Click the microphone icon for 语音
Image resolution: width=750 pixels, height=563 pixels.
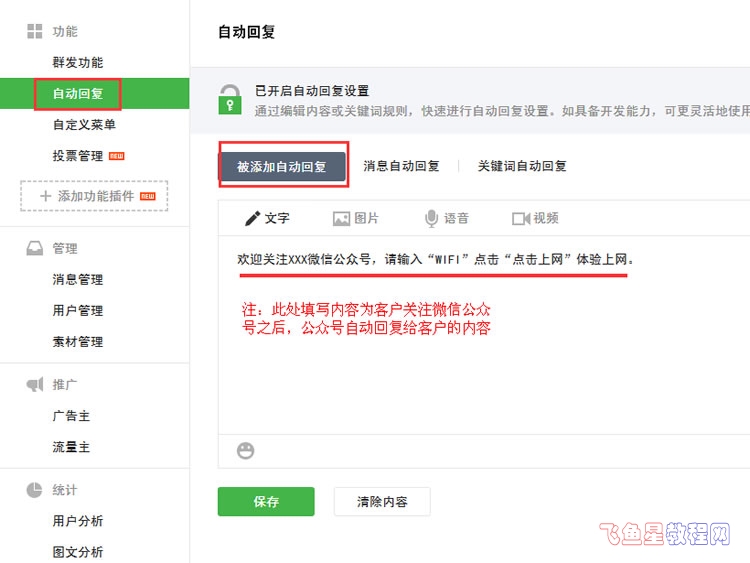click(431, 219)
